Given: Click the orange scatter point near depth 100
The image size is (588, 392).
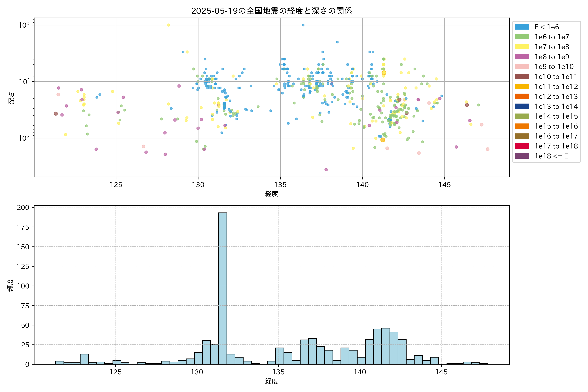Looking at the screenshot, I should [x=383, y=140].
